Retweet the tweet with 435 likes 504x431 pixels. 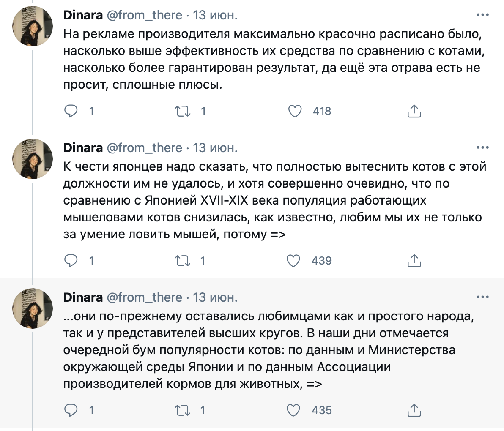[x=182, y=410]
